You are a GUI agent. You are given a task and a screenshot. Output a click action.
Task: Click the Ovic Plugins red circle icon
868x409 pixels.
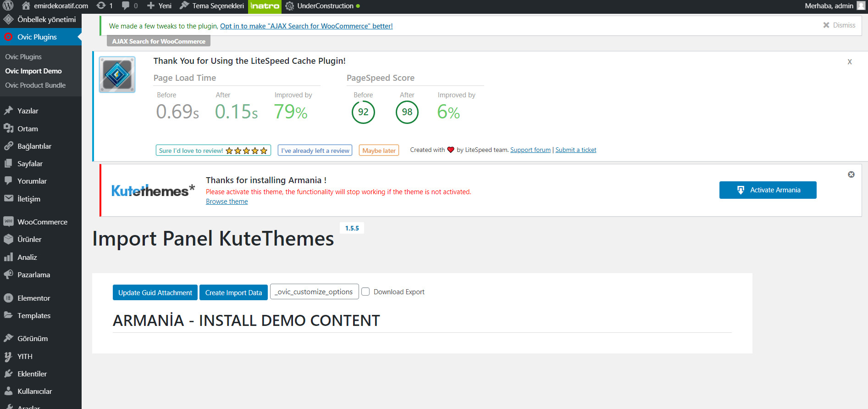click(8, 37)
